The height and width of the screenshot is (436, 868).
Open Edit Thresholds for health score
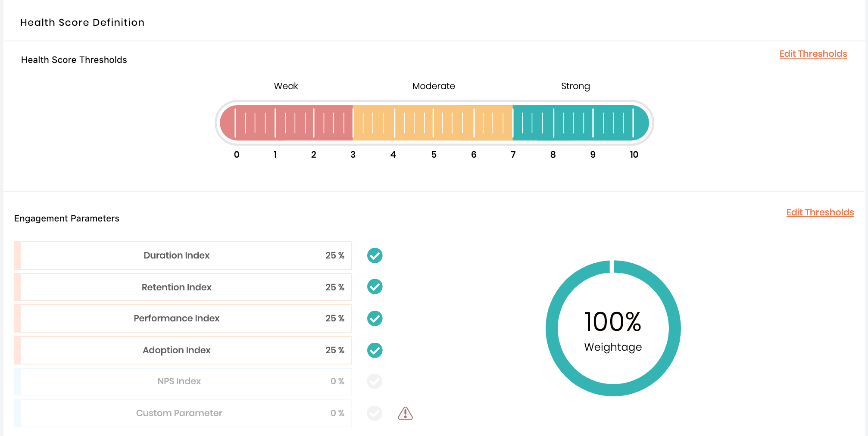(x=813, y=54)
